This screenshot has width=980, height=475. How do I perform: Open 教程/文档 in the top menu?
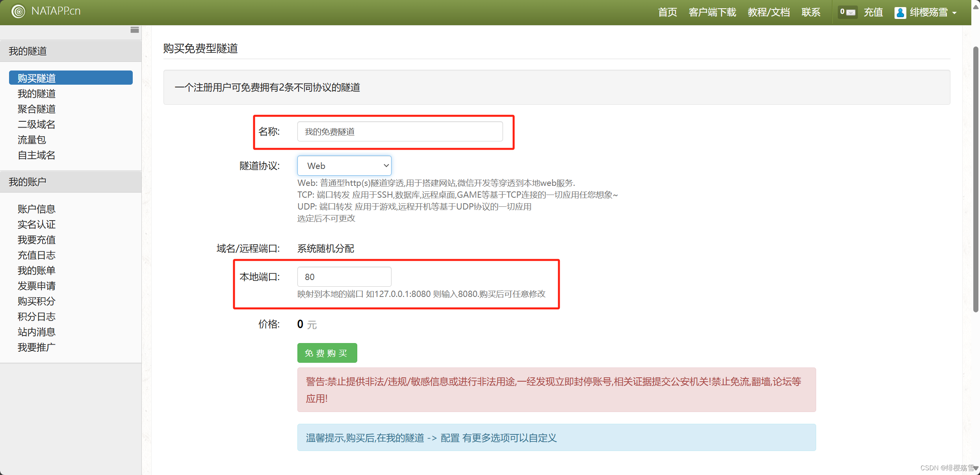click(768, 12)
